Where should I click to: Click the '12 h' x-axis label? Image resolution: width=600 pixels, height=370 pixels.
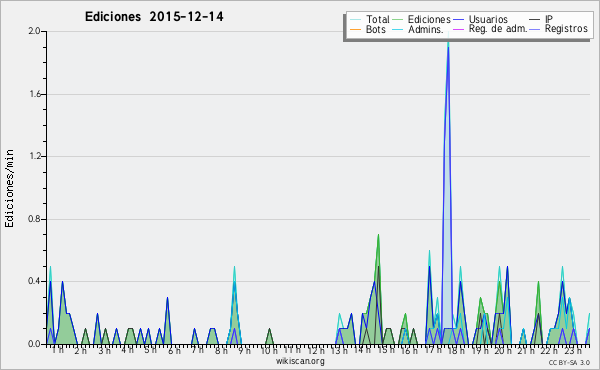pyautogui.click(x=316, y=351)
